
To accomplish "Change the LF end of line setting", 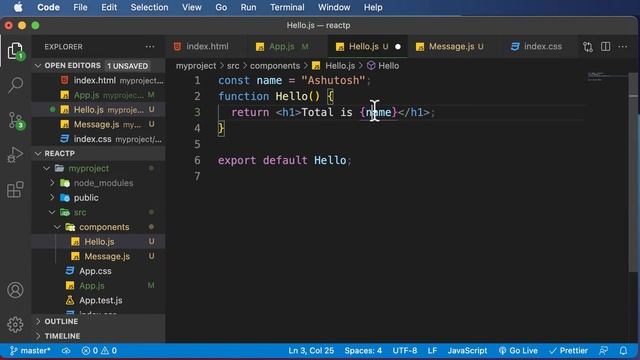I will click(x=432, y=351).
